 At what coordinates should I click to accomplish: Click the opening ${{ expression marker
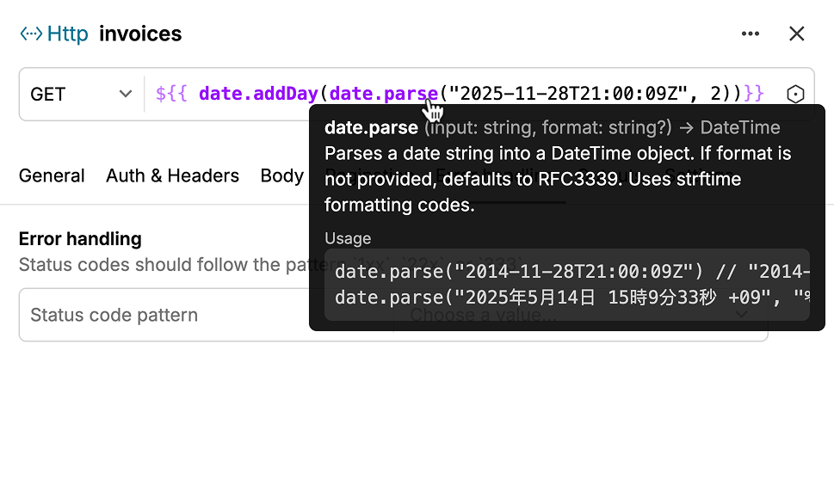[172, 94]
